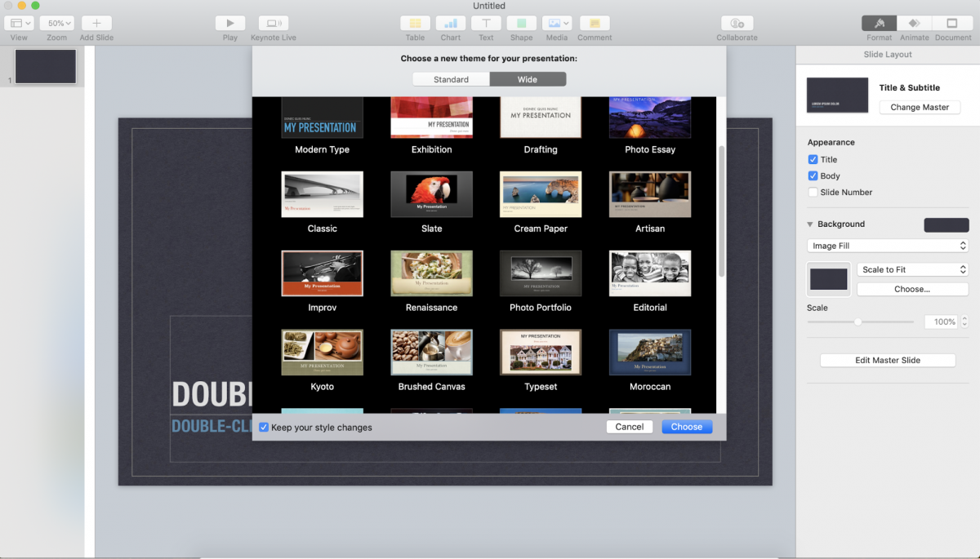The height and width of the screenshot is (559, 980).
Task: Switch to the Wide aspect tab
Action: [528, 79]
